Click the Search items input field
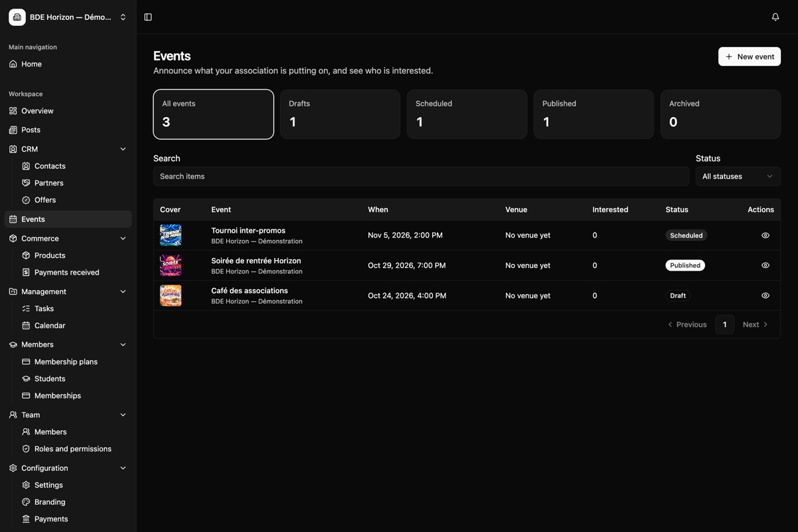798x532 pixels. pyautogui.click(x=421, y=176)
